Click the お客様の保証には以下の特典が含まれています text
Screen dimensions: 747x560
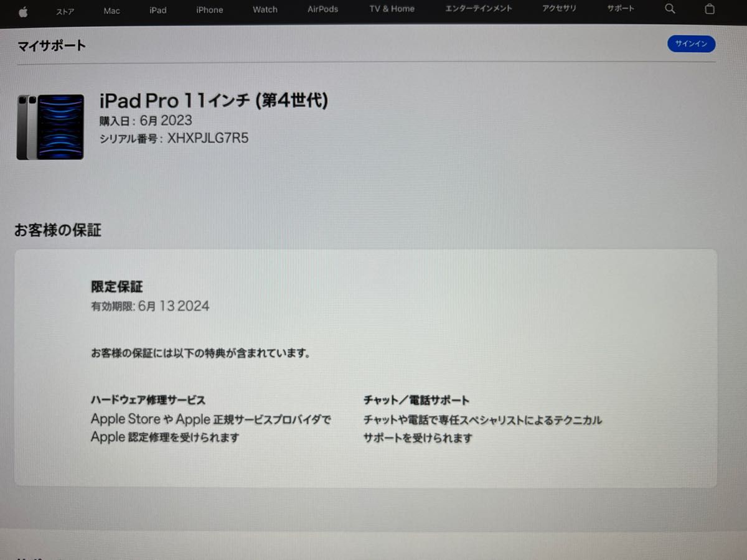tap(200, 353)
